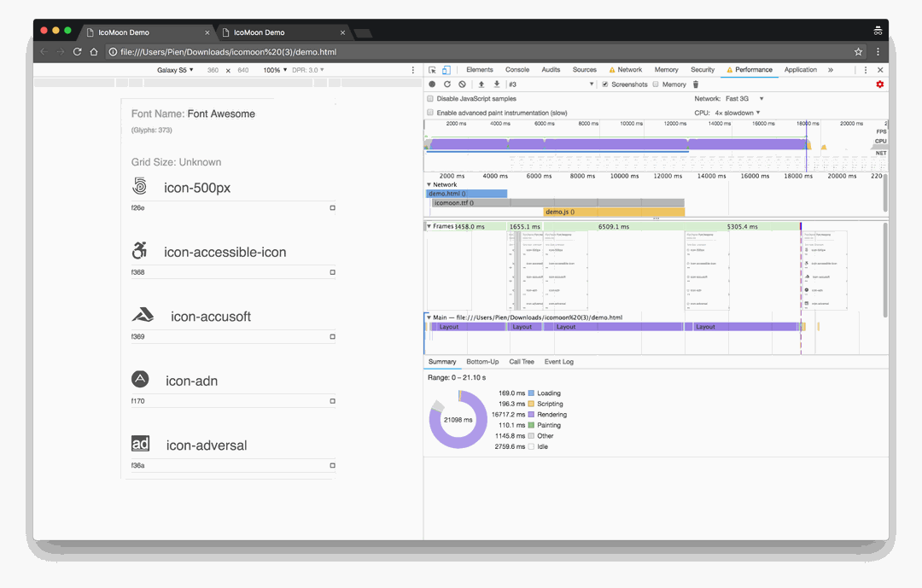
Task: Enable the Memory checkbox
Action: tap(656, 84)
